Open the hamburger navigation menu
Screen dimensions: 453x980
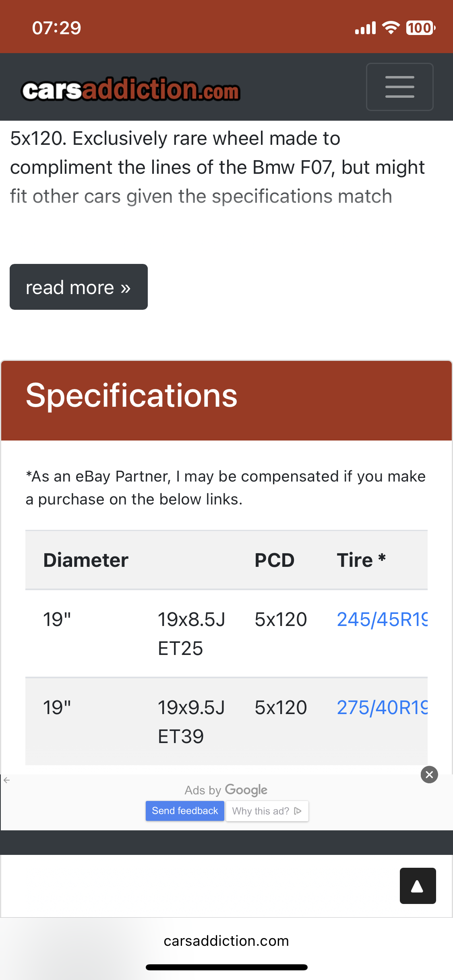pos(399,86)
